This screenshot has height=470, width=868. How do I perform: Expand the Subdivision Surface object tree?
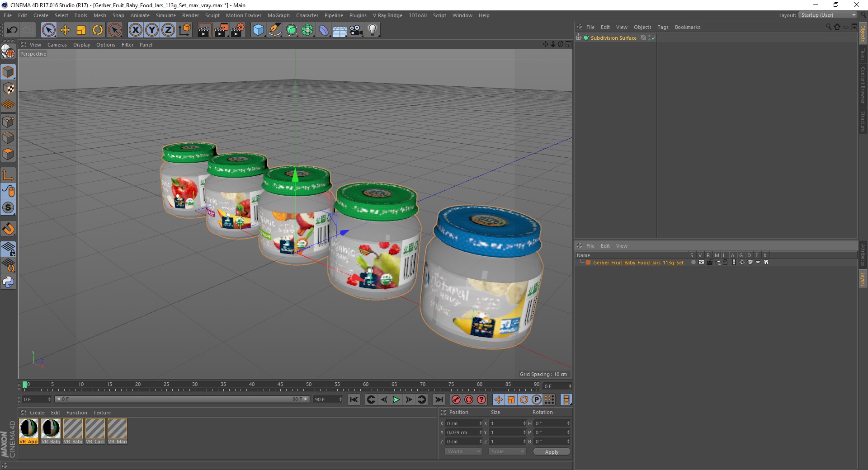coord(578,38)
